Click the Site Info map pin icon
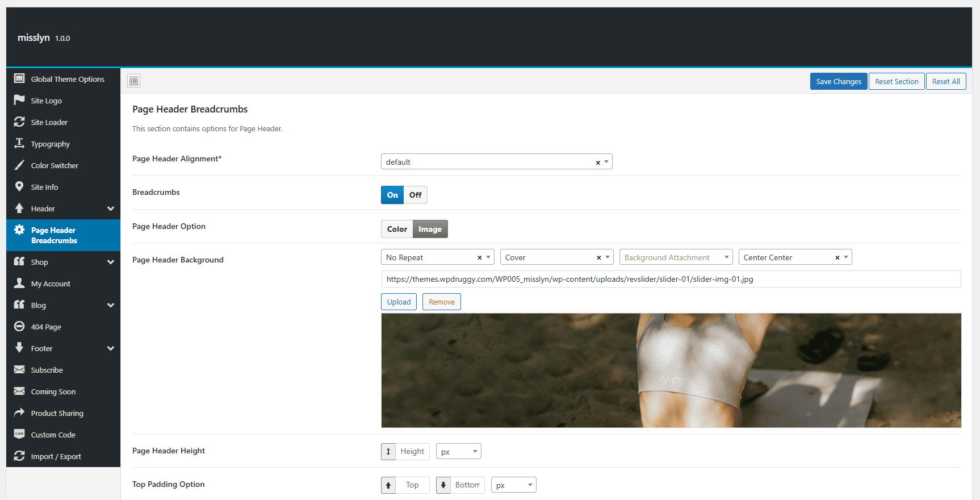The image size is (980, 500). pos(19,186)
